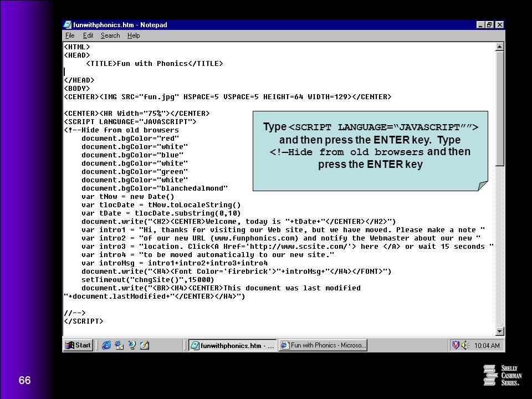Image resolution: width=532 pixels, height=399 pixels.
Task: Minimize the Notepad window
Action: tap(480, 25)
